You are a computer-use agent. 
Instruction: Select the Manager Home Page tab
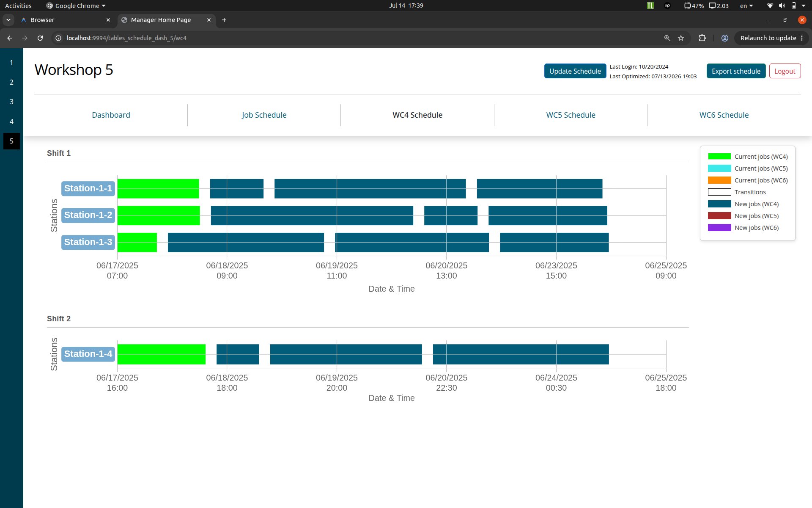(166, 20)
